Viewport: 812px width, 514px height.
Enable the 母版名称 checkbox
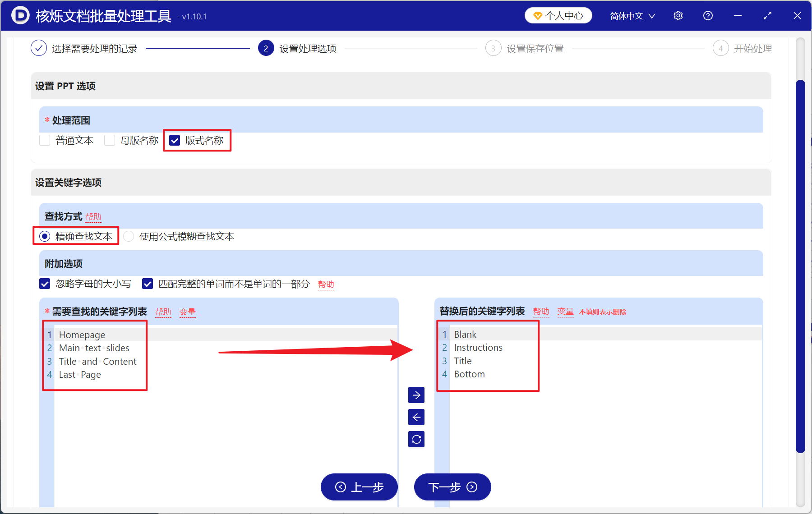[x=110, y=140]
